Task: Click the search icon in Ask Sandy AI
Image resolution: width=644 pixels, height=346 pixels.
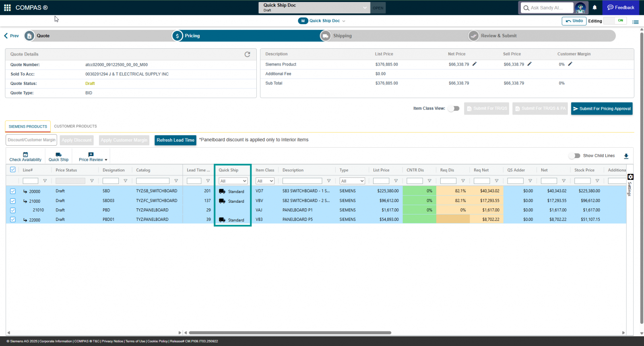Action: 526,8
